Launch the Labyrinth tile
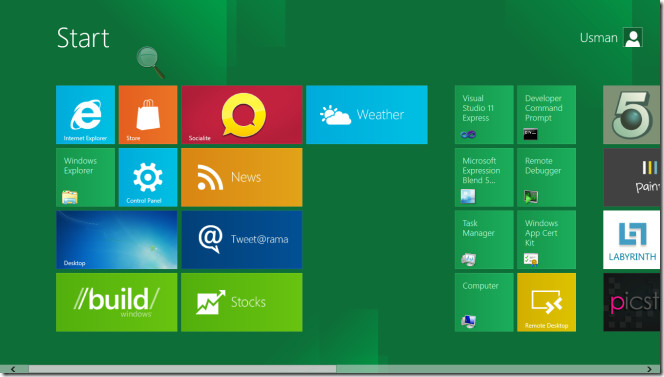 632,240
